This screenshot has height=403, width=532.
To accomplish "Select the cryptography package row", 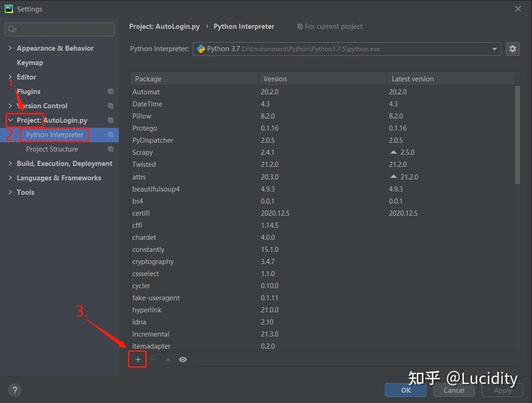I will coord(323,262).
